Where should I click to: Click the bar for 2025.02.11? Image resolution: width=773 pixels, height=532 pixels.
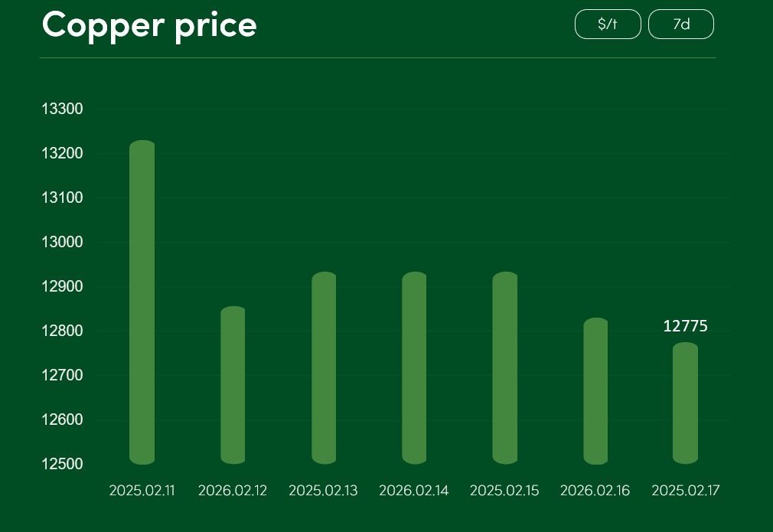pos(142,302)
